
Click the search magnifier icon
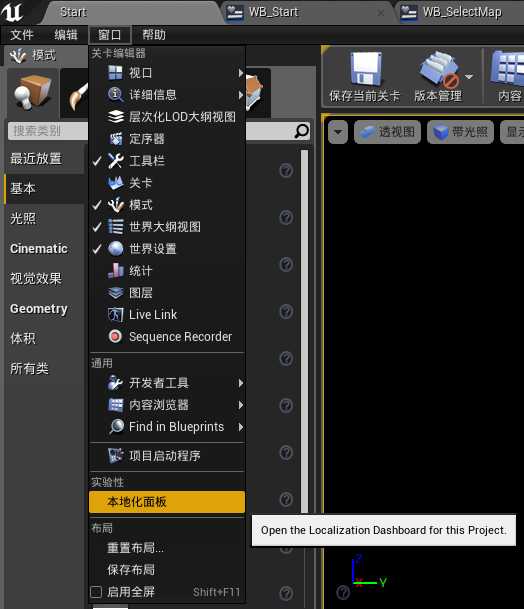[x=302, y=131]
